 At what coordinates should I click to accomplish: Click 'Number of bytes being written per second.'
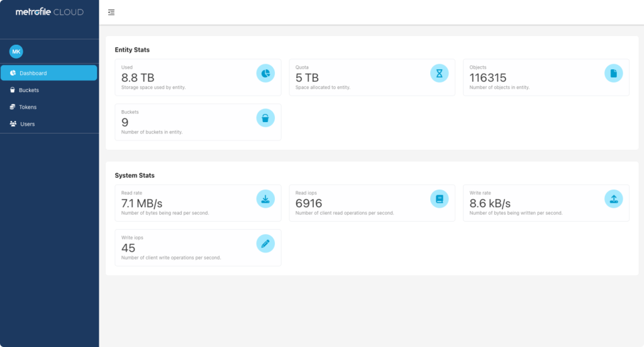[516, 213]
